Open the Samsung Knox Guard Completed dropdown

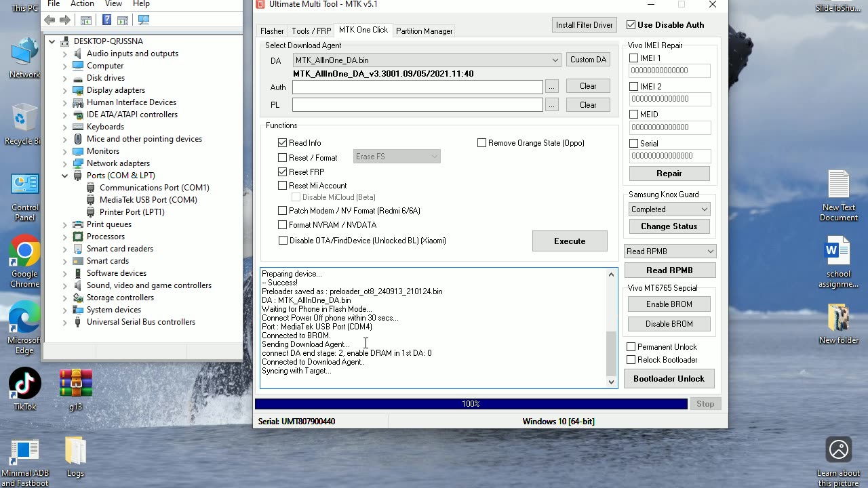(669, 209)
